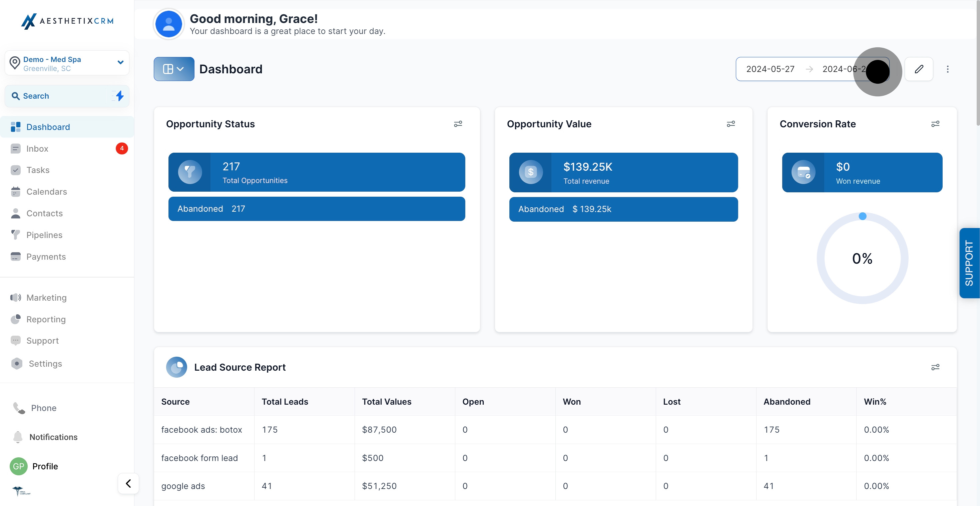Collapse the sidebar with the arrow button
The width and height of the screenshot is (980, 506).
pyautogui.click(x=128, y=483)
